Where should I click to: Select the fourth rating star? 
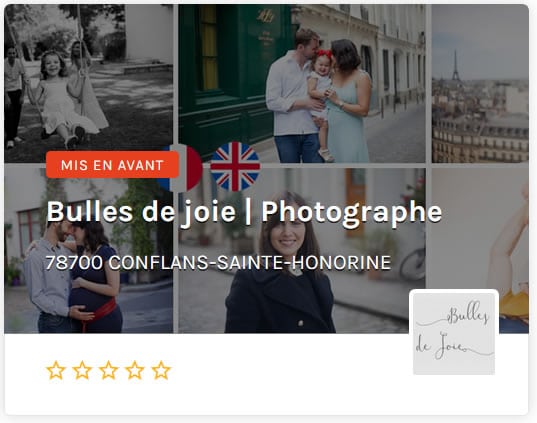(135, 370)
